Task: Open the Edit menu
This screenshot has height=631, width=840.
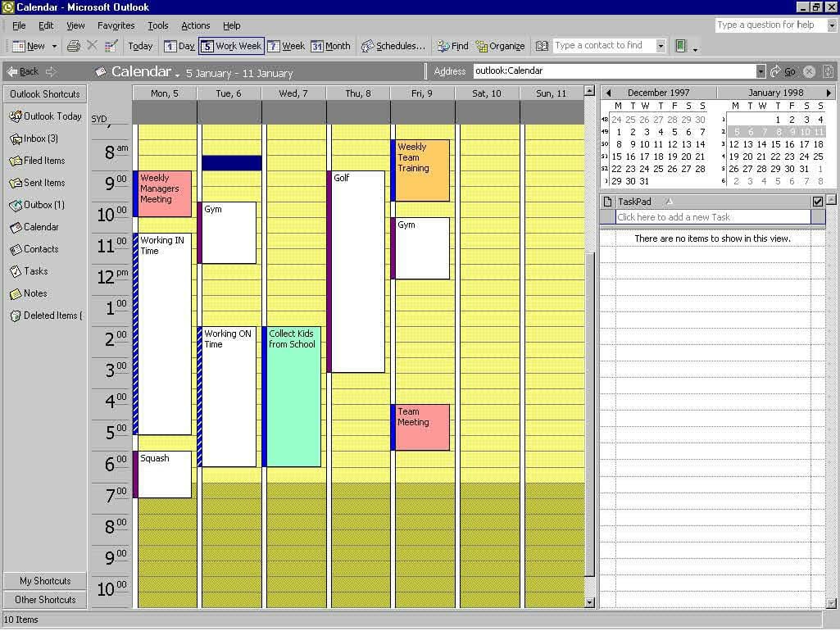Action: point(46,25)
